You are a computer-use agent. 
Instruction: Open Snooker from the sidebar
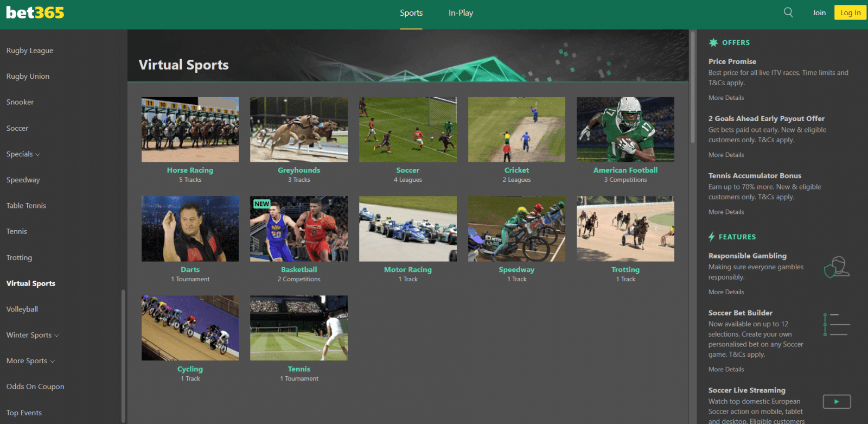click(x=20, y=102)
